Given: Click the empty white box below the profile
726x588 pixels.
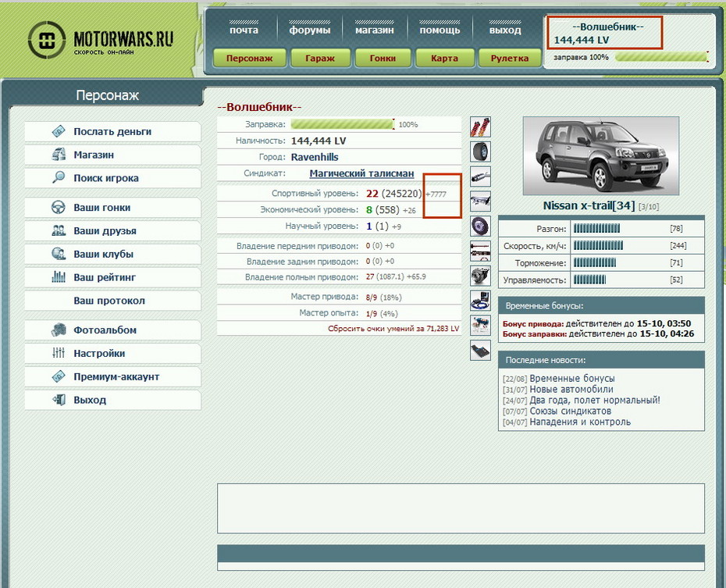Looking at the screenshot, I should (461, 508).
